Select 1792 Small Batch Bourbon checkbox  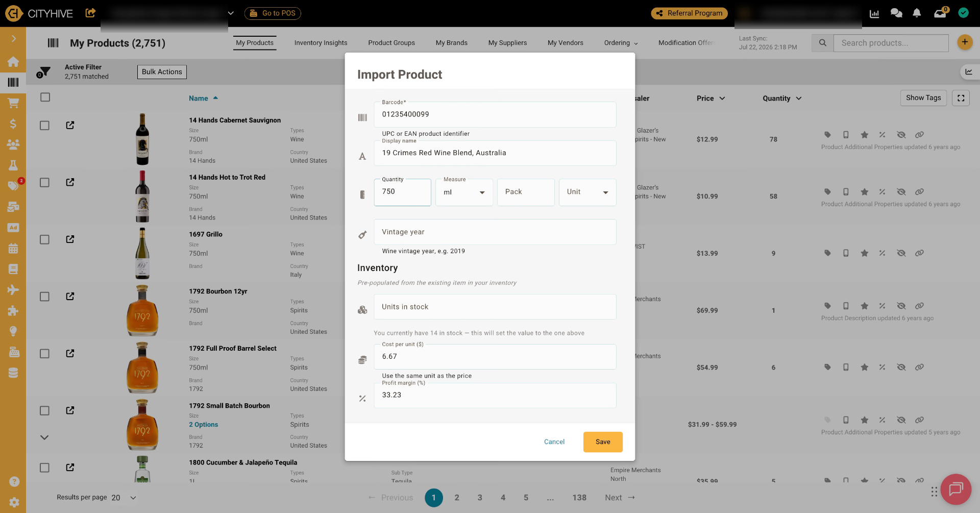click(x=45, y=411)
